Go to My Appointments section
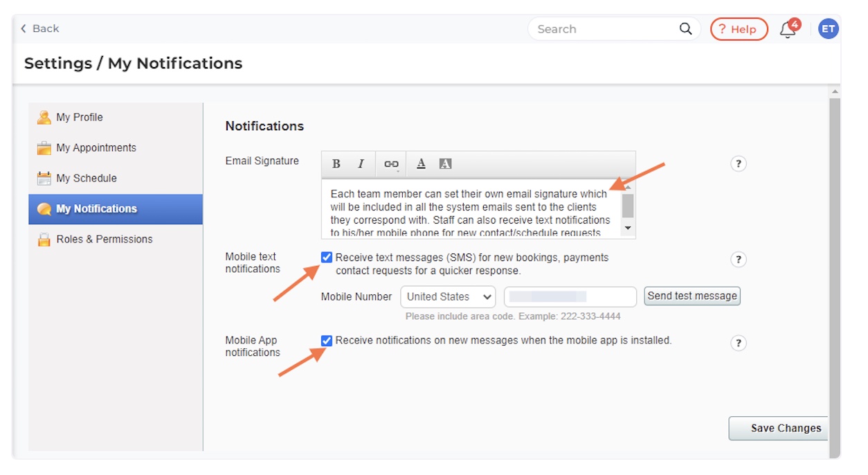The width and height of the screenshot is (868, 475). click(x=116, y=148)
